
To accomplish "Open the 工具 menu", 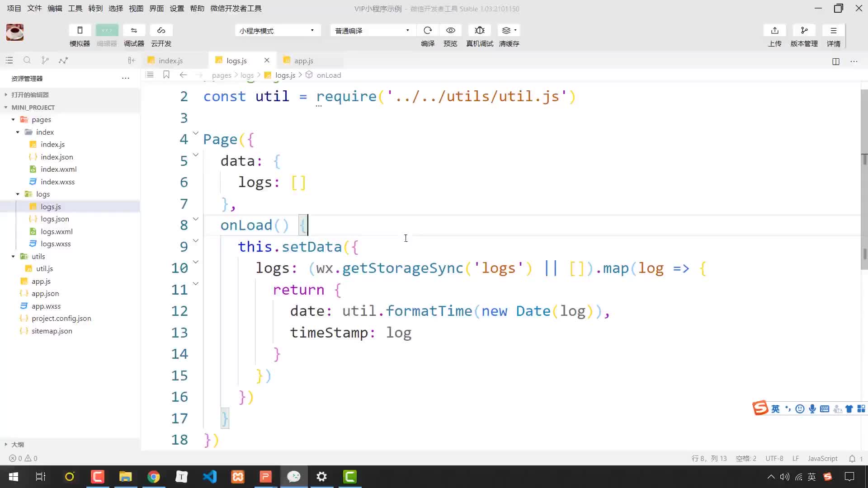I will (x=75, y=8).
